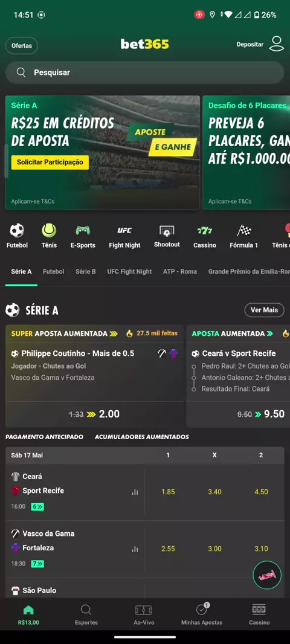The width and height of the screenshot is (290, 644).
Task: Click the Solicitar Participação button
Action: pos(50,163)
